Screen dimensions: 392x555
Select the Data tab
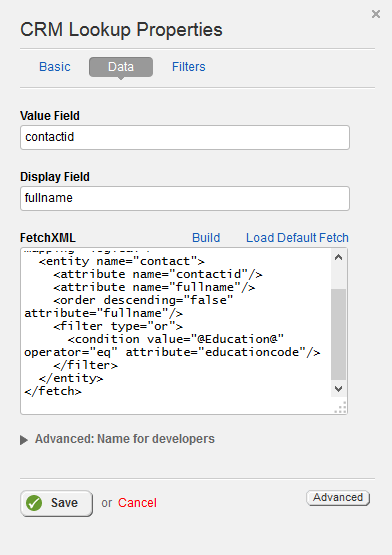(121, 67)
